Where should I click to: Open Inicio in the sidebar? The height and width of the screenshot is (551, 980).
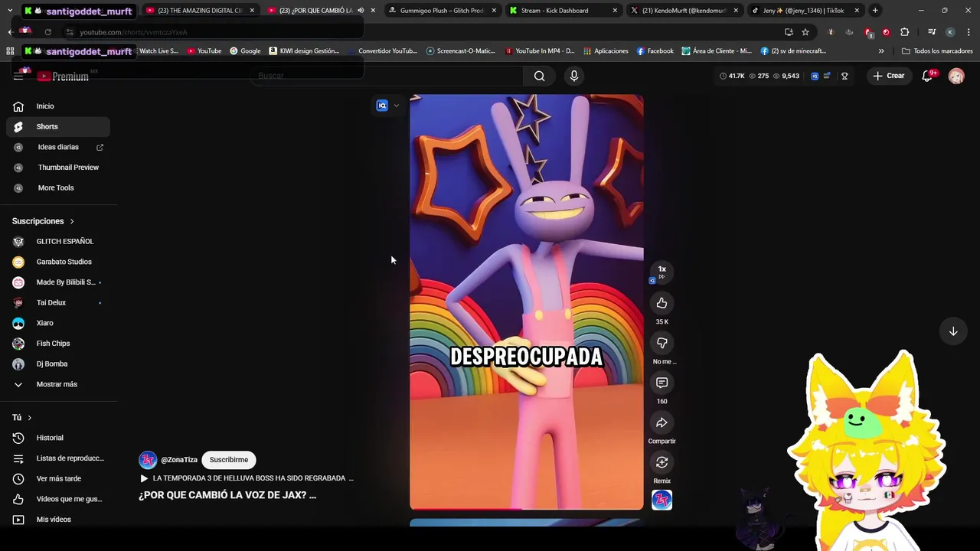point(58,106)
